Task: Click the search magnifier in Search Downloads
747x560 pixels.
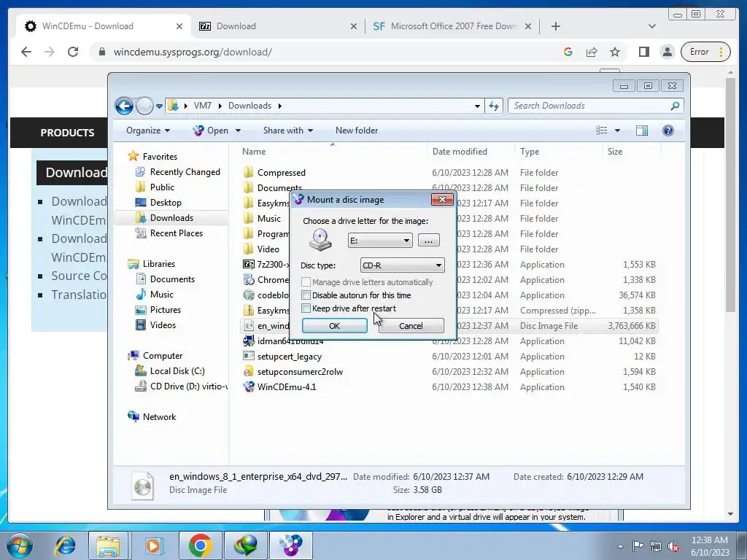Action: coord(675,106)
